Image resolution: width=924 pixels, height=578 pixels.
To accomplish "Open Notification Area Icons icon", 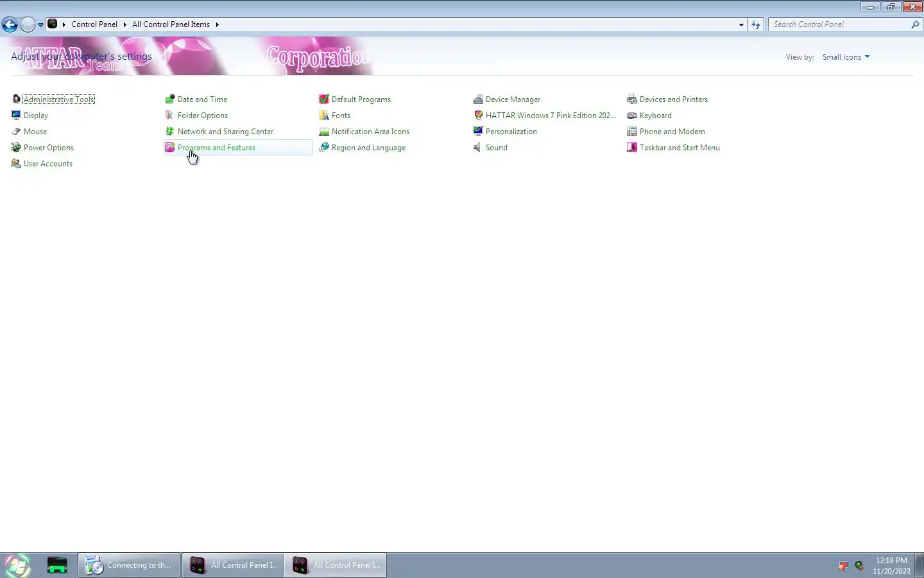I will (324, 131).
